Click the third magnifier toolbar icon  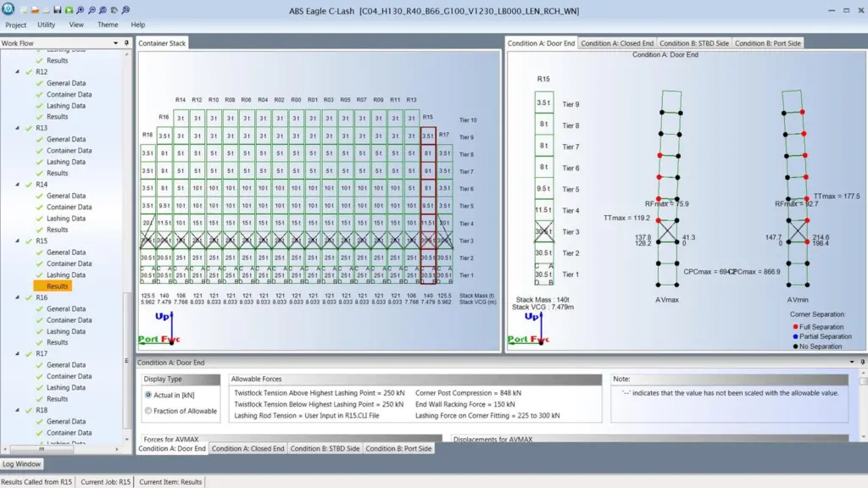point(103,10)
